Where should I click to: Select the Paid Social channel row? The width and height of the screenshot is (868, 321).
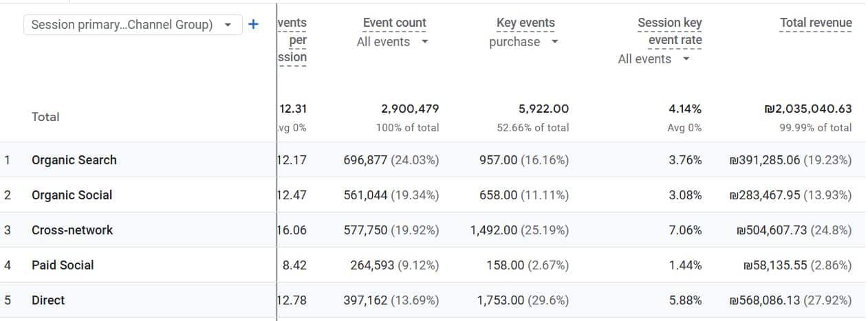[x=63, y=265]
